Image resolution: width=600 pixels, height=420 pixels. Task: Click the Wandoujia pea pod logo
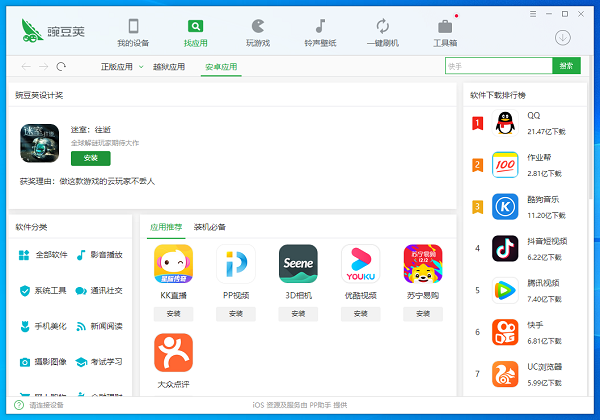(x=32, y=31)
